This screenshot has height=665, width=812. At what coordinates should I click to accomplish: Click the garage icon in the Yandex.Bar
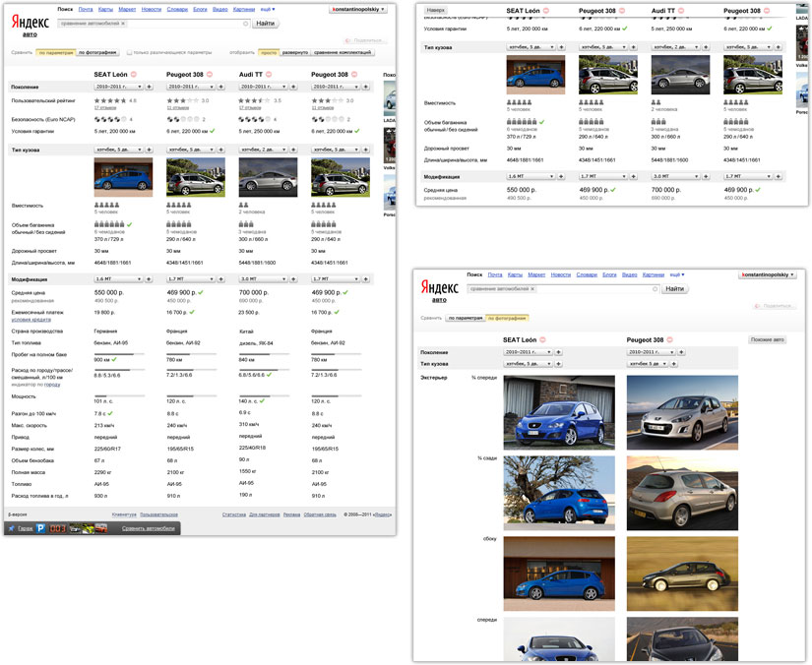[13, 527]
